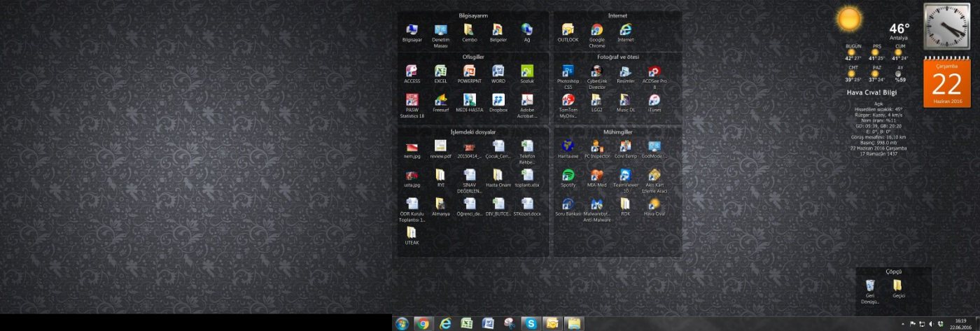Open the iTunes shortcut
Screen dimensions: 980x331
click(x=654, y=100)
